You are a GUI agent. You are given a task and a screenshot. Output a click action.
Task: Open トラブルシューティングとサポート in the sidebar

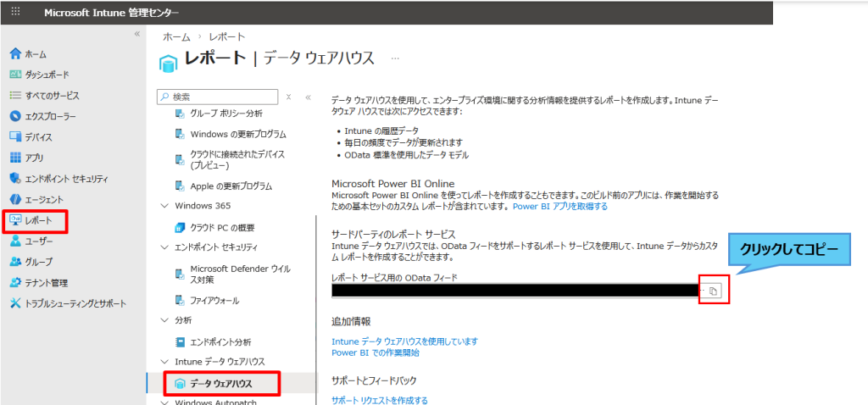[x=75, y=303]
